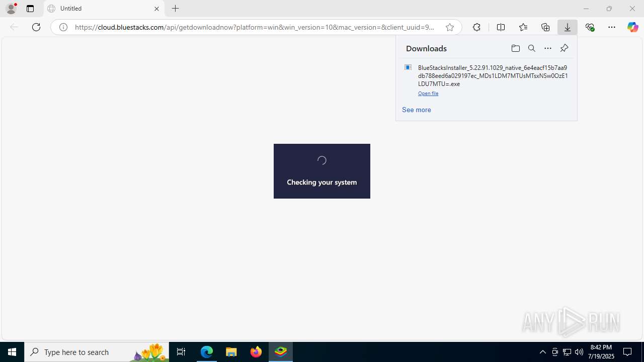
Task: Show hidden system tray icons
Action: coord(542,352)
